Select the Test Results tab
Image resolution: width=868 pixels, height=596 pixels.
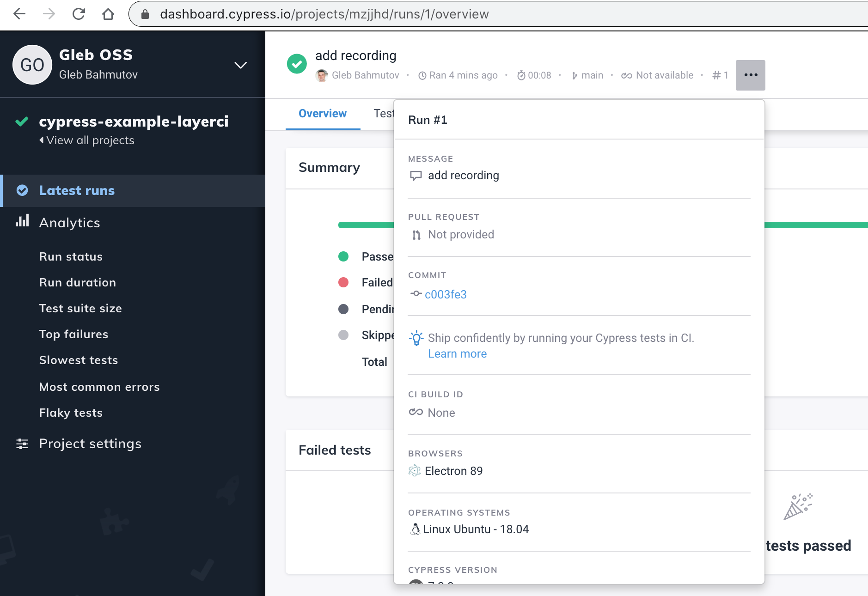coord(385,113)
